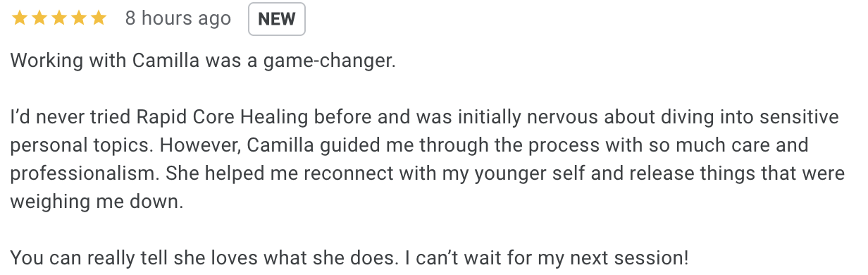Click the first gold star
Viewport: 868px width, 275px height.
click(x=20, y=18)
